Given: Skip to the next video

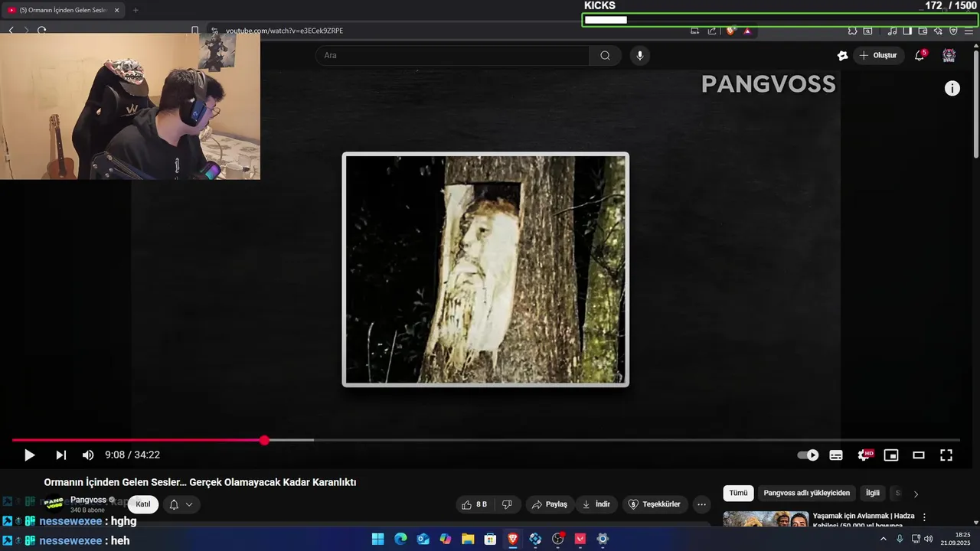Looking at the screenshot, I should point(60,455).
